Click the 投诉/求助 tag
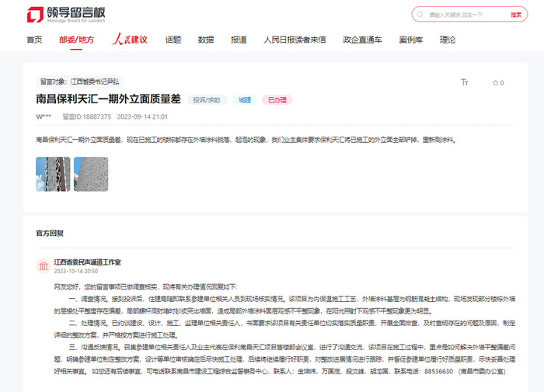The image size is (544, 392). click(207, 100)
